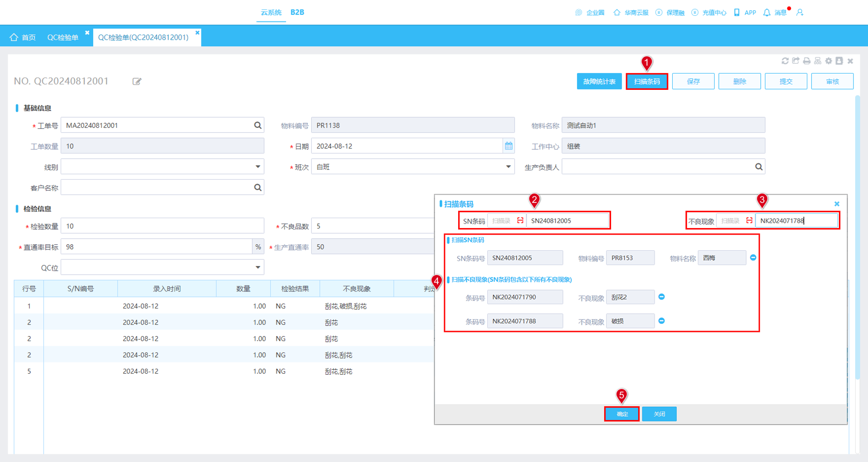Image resolution: width=868 pixels, height=462 pixels.
Task: Switch to the QC检验单 tab
Action: (x=63, y=37)
